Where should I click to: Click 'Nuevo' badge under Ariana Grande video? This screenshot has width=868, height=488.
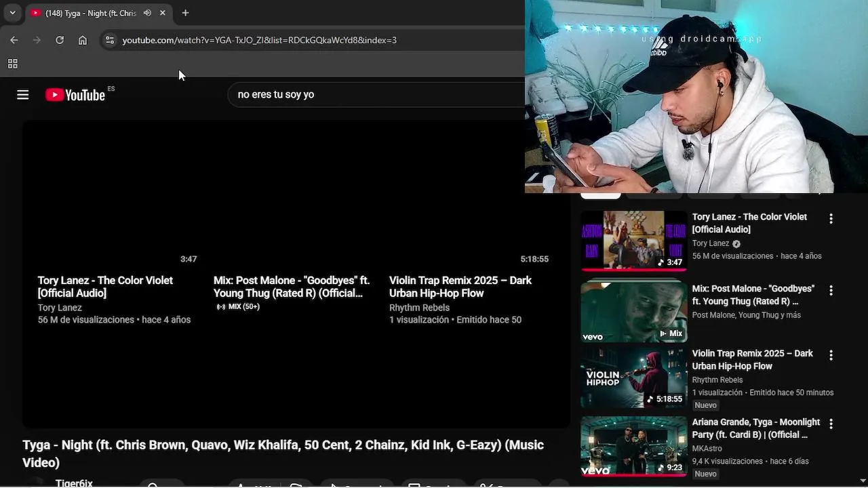[705, 474]
